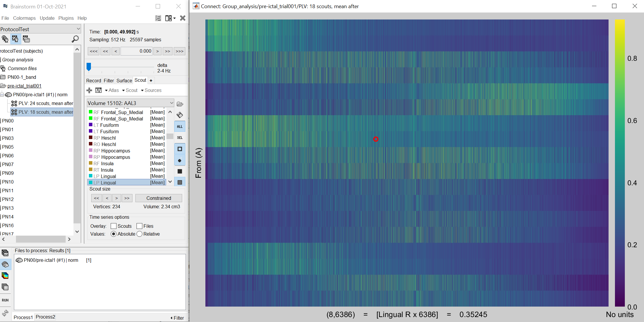Open the ProtocolTest protocol dropdown

pos(40,29)
